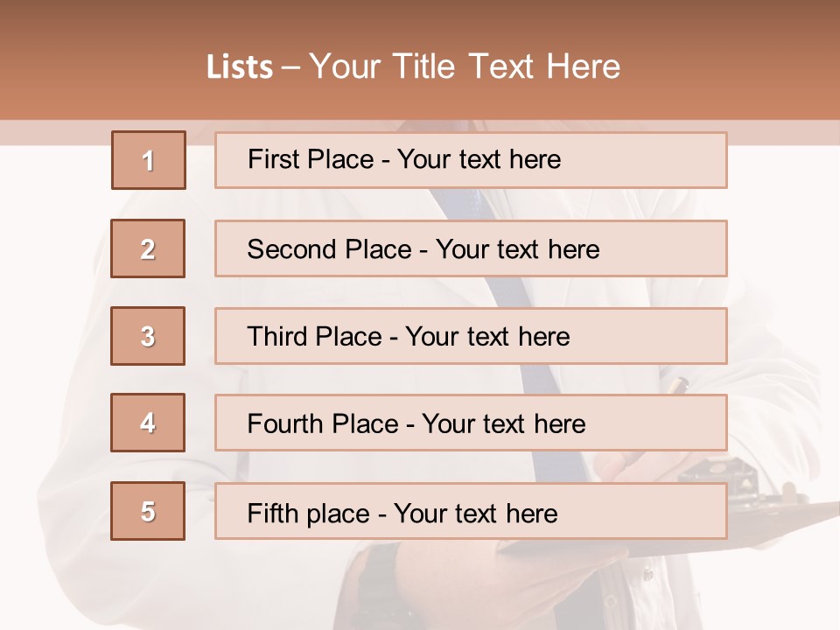The width and height of the screenshot is (840, 630).
Task: Select the number 1 box
Action: 149,160
